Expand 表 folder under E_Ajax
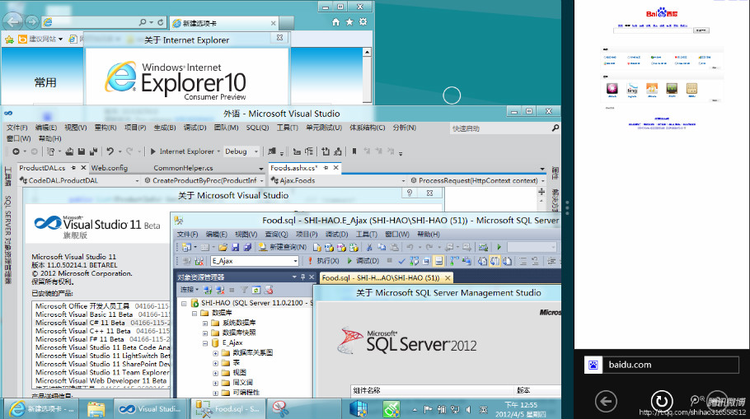The image size is (750, 419). click(x=215, y=363)
